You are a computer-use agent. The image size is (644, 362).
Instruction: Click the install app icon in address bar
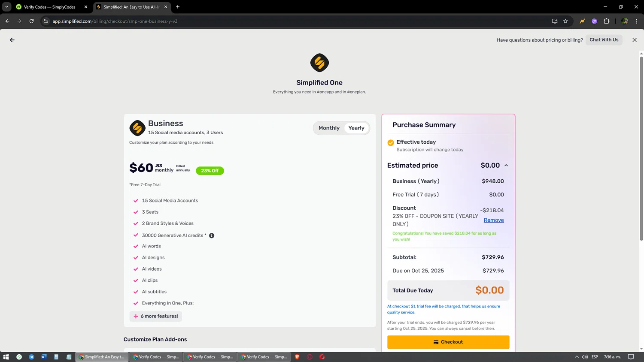coord(554,21)
